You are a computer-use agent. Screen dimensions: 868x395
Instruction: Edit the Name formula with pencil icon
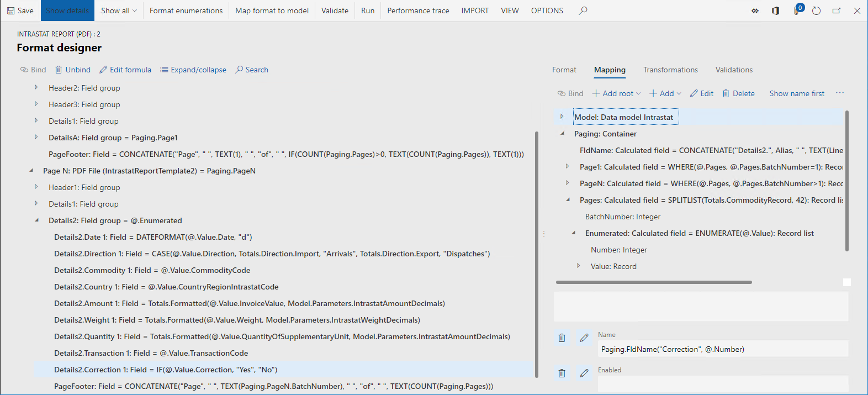(584, 338)
